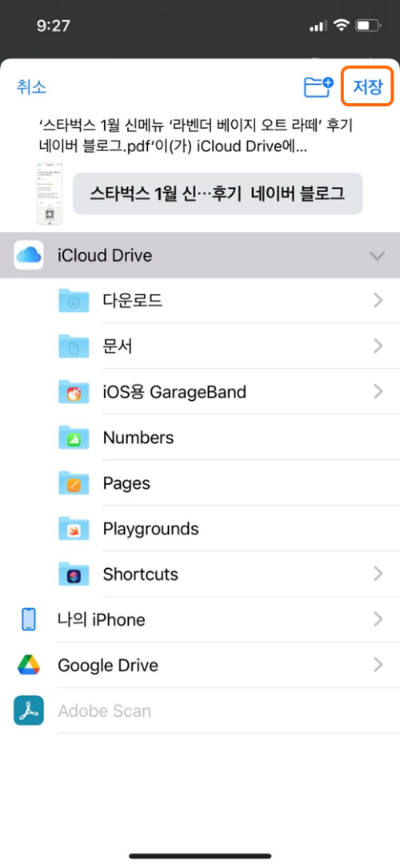The width and height of the screenshot is (400, 866).
Task: Select the Numbers folder name
Action: point(138,437)
